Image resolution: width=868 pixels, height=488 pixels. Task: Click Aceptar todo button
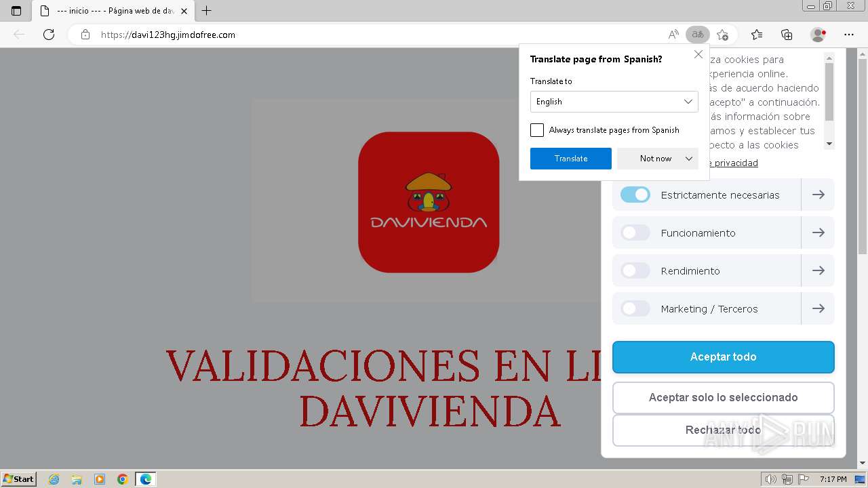point(724,357)
